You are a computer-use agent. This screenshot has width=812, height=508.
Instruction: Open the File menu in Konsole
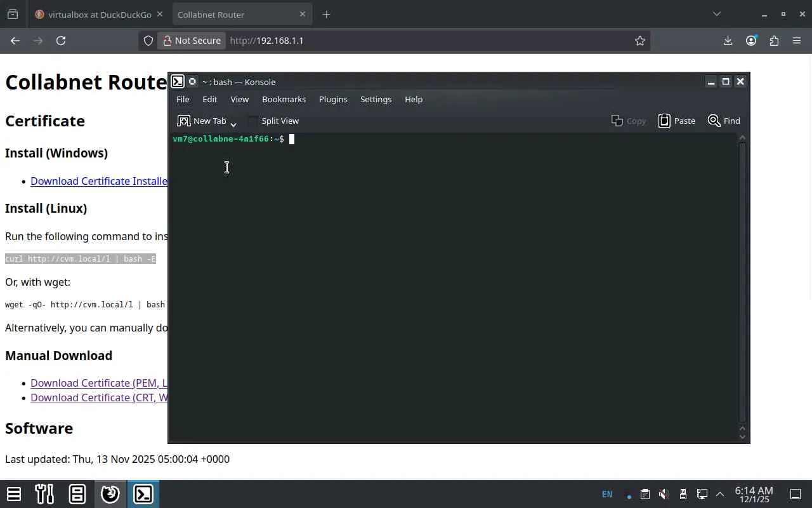183,99
